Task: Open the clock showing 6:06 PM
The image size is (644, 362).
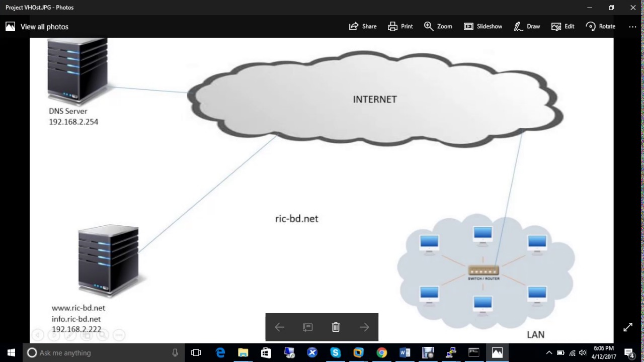Action: (603, 352)
